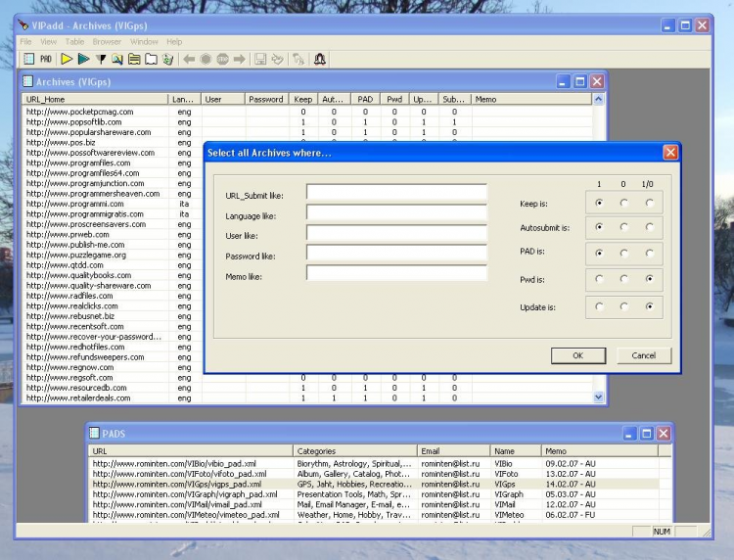This screenshot has width=734, height=560.
Task: Set 'Keep is' to 0
Action: tap(623, 203)
